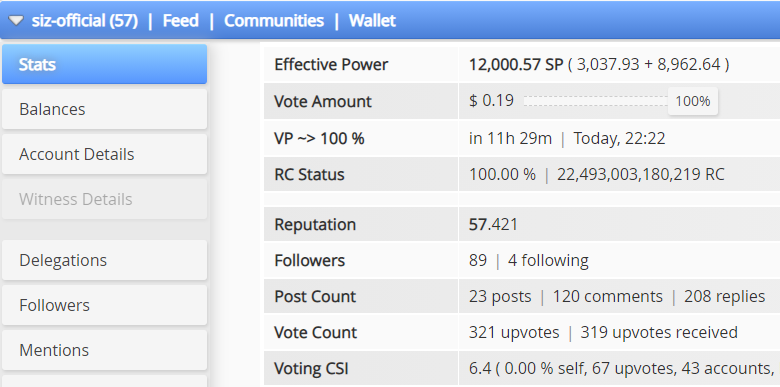The width and height of the screenshot is (780, 387).
Task: Switch to the Balances tab
Action: pos(104,109)
